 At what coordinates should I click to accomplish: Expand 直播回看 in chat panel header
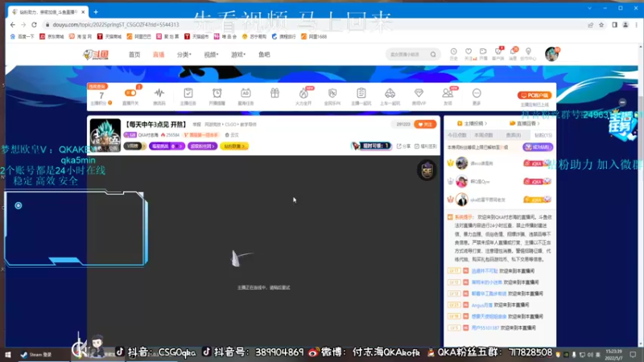pyautogui.click(x=525, y=123)
